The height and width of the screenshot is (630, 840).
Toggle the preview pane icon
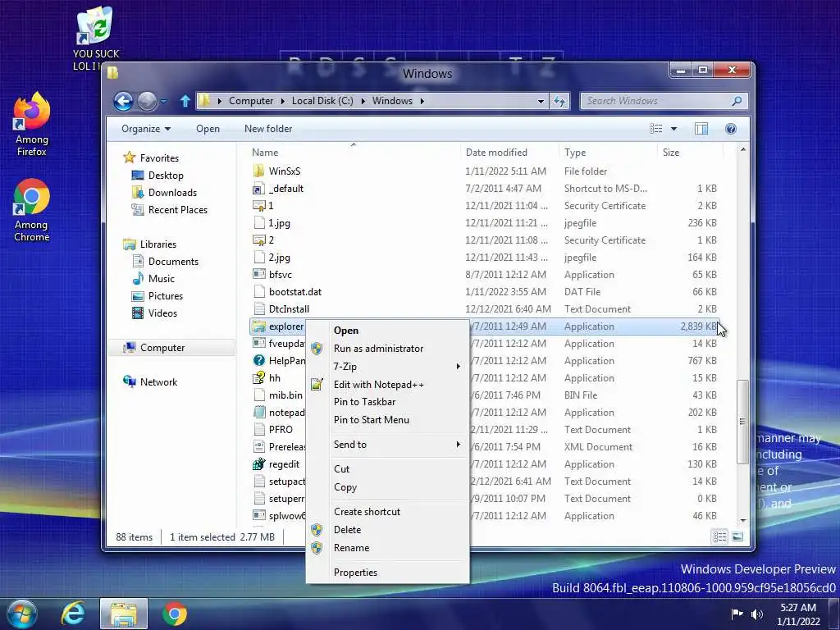pos(701,129)
